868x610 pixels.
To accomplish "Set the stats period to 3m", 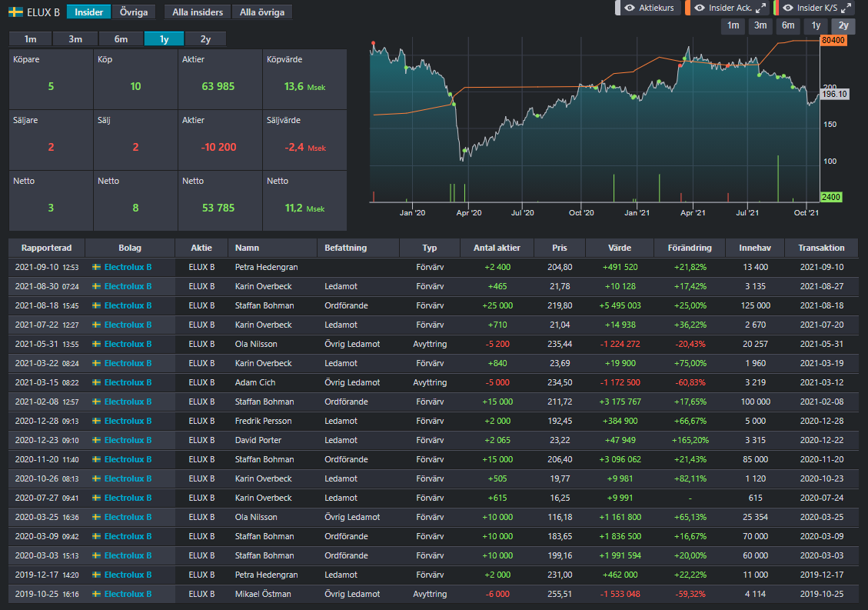I will click(75, 38).
